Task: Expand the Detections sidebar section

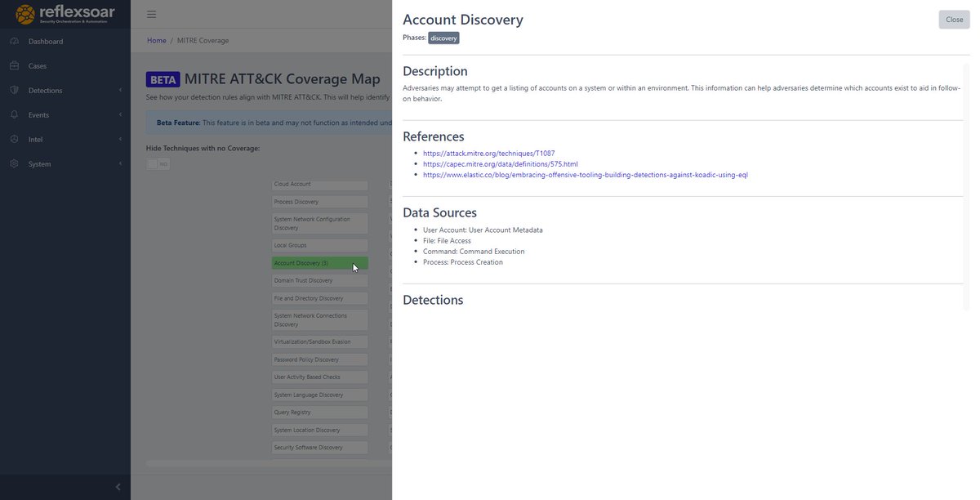Action: point(120,90)
